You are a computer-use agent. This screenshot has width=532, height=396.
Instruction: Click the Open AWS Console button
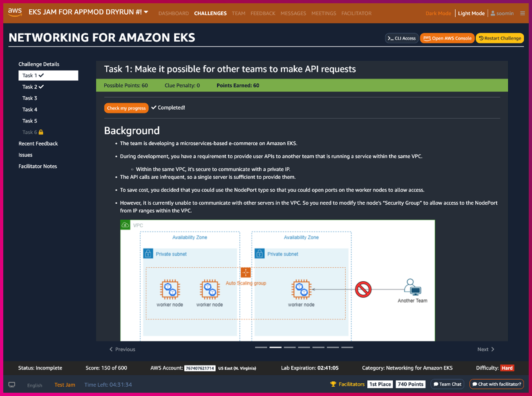[x=447, y=38]
